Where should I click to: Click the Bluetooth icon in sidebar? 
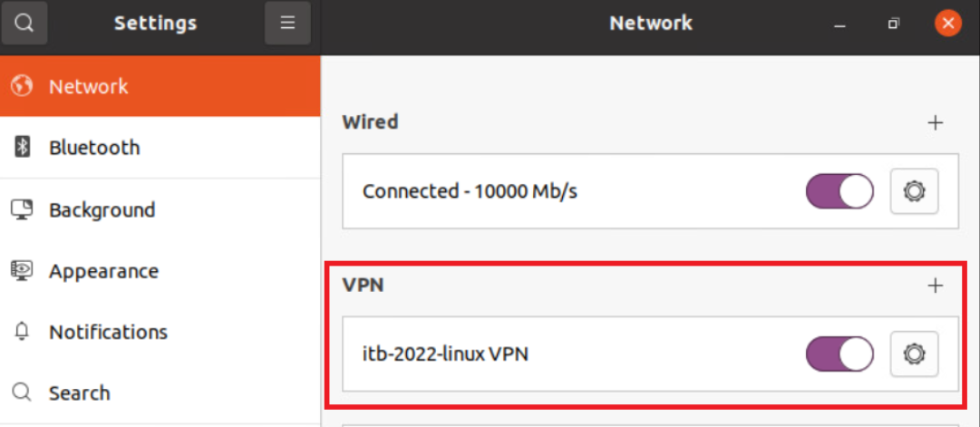[23, 147]
